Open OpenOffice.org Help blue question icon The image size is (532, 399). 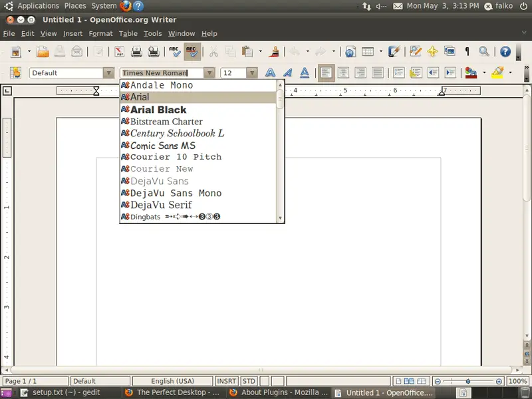point(505,52)
